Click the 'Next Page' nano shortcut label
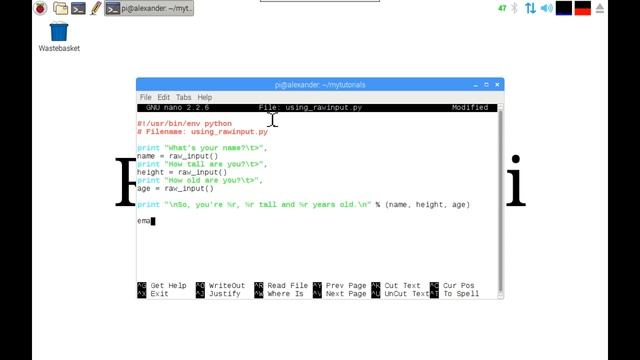640x360 pixels. [x=346, y=293]
